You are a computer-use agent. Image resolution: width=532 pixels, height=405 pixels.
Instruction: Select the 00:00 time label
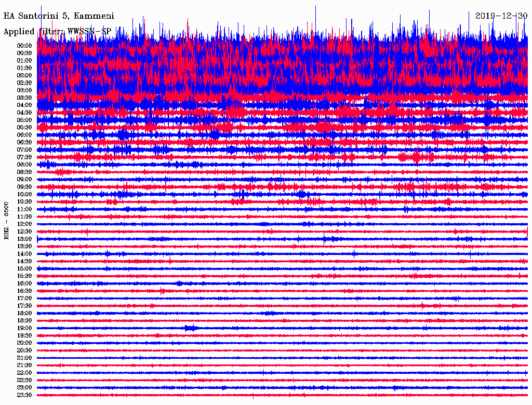[24, 46]
